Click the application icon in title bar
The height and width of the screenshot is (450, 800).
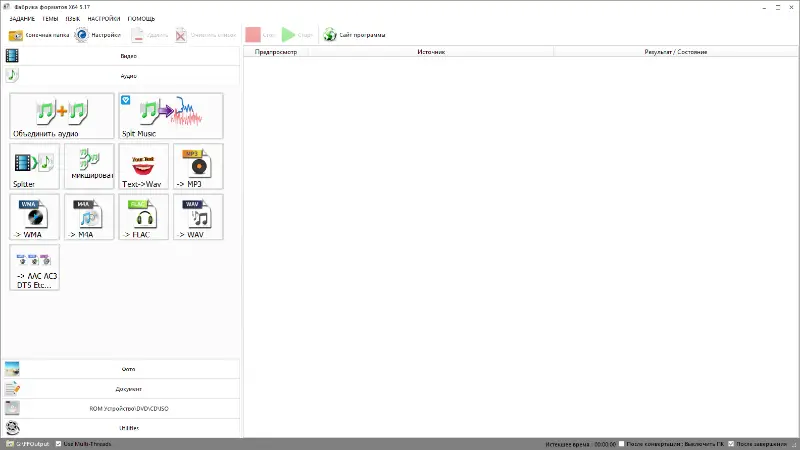tap(7, 7)
